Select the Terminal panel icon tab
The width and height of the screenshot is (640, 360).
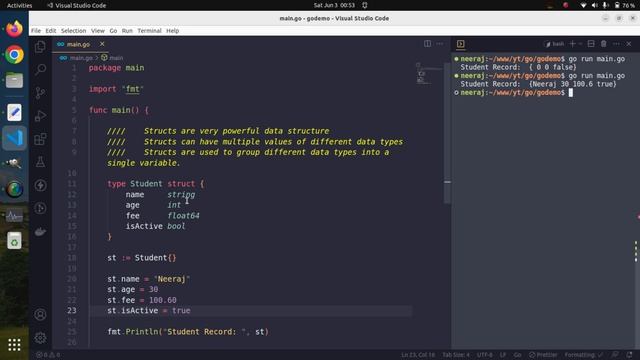click(x=460, y=44)
